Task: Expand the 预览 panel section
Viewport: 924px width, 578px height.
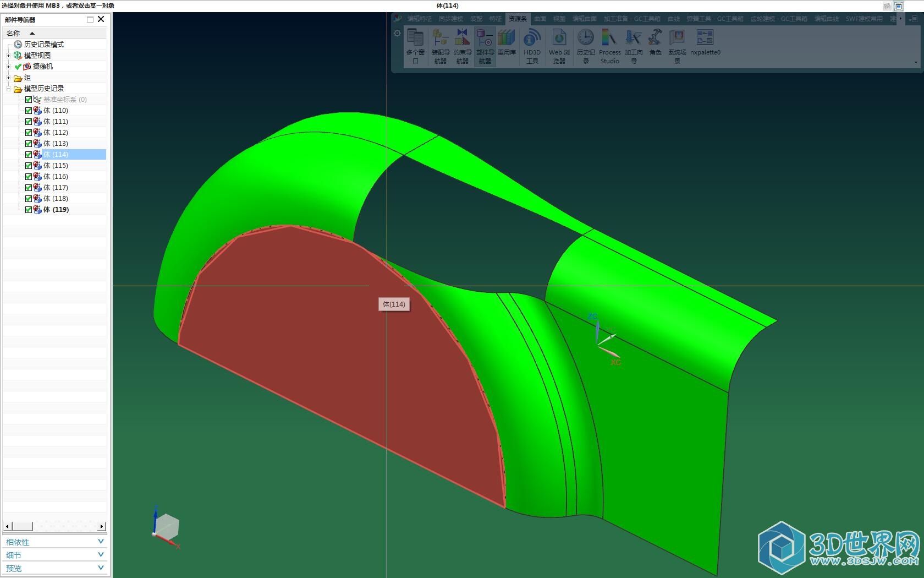Action: 101,568
